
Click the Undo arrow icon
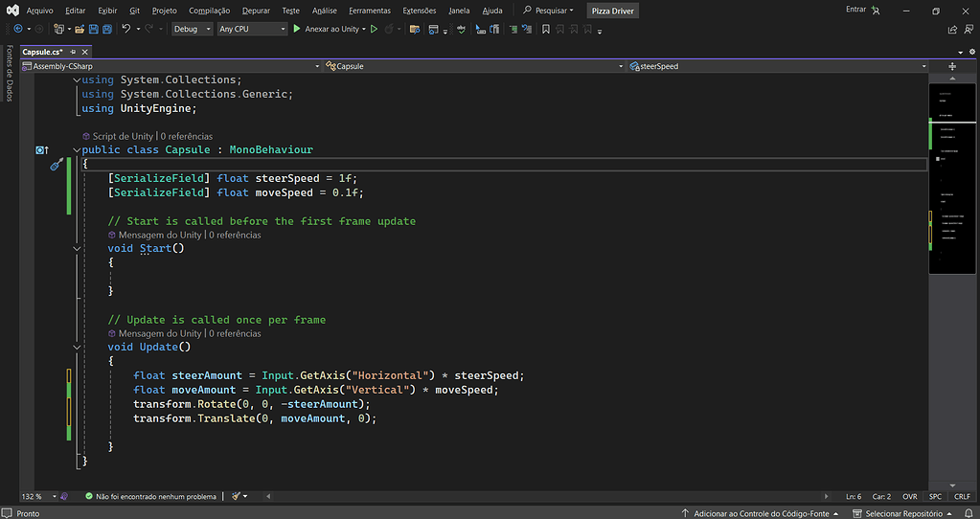(125, 30)
